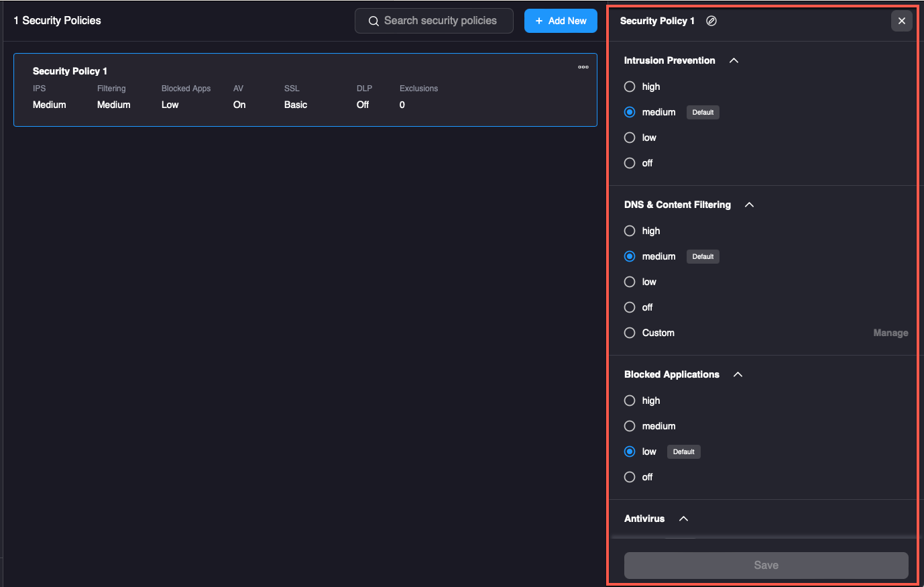Click the magnifier icon in the search box
924x587 pixels.
pyautogui.click(x=373, y=21)
